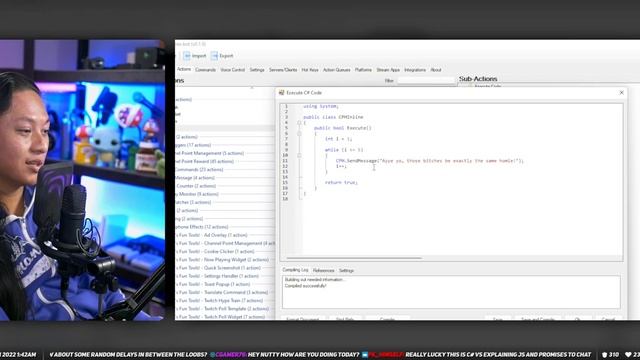This screenshot has width=640, height=360.
Task: Click the 'i++;' code line
Action: pyautogui.click(x=341, y=166)
